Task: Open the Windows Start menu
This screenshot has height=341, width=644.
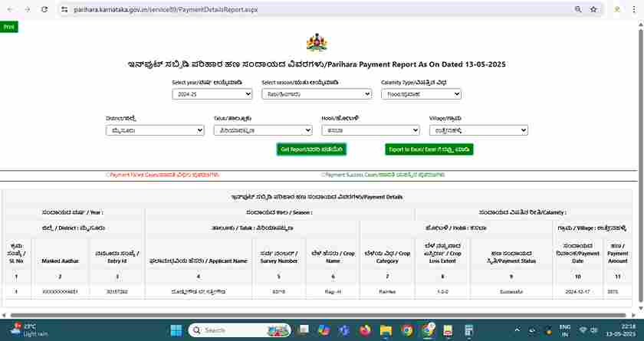Action: click(x=176, y=330)
